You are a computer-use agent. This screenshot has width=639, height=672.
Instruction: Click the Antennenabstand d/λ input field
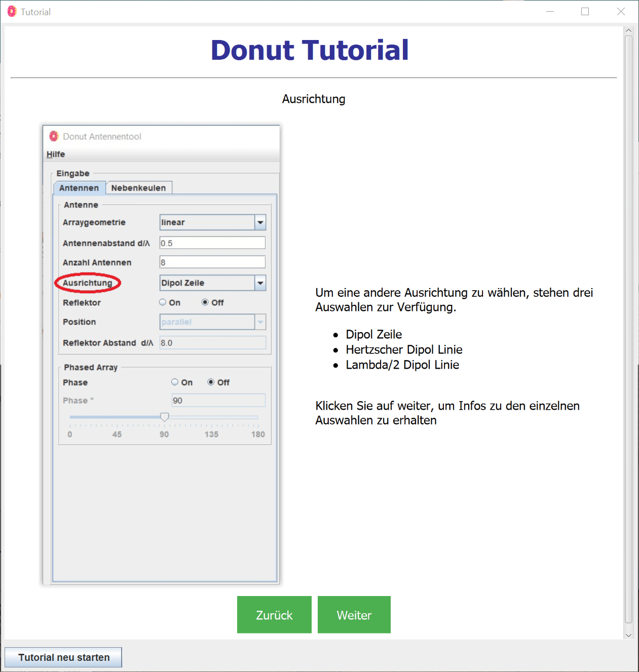pyautogui.click(x=212, y=243)
